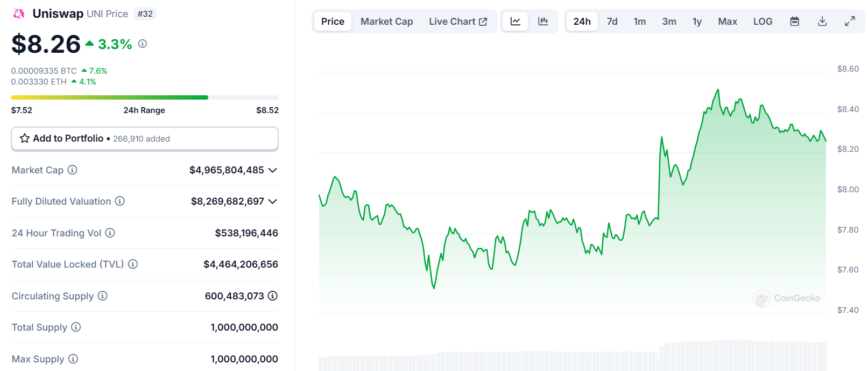Expand chart to fullscreen icon
Image resolution: width=868 pixels, height=371 pixels.
point(850,22)
